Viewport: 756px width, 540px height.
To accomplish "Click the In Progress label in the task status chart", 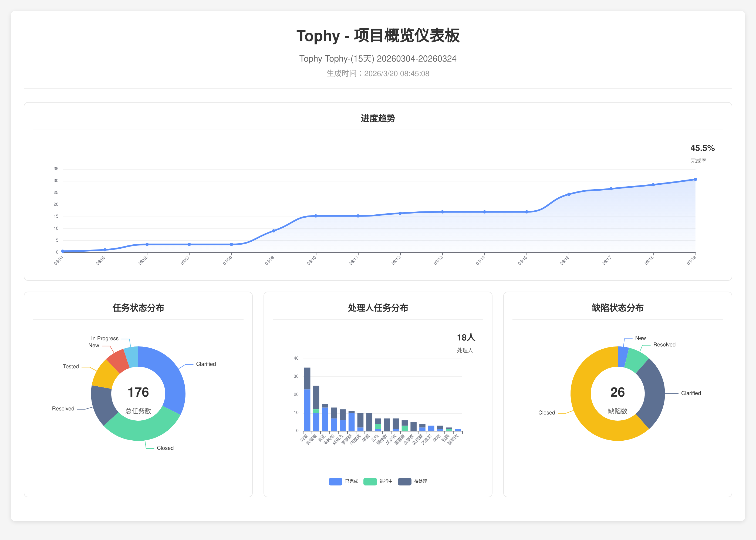I will [105, 339].
